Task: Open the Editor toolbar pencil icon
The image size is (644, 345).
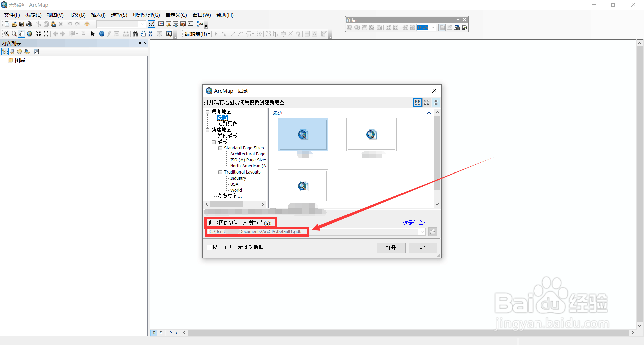Action: (x=152, y=24)
